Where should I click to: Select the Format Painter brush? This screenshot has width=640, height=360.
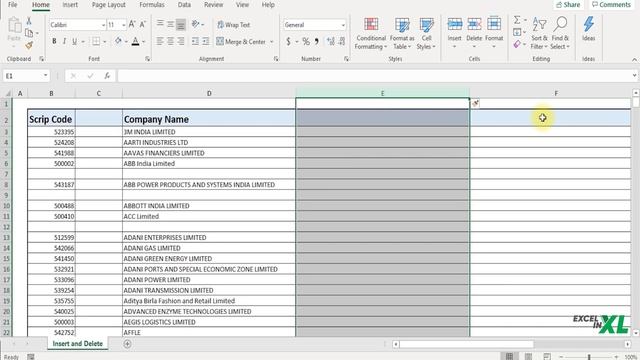tap(29, 45)
